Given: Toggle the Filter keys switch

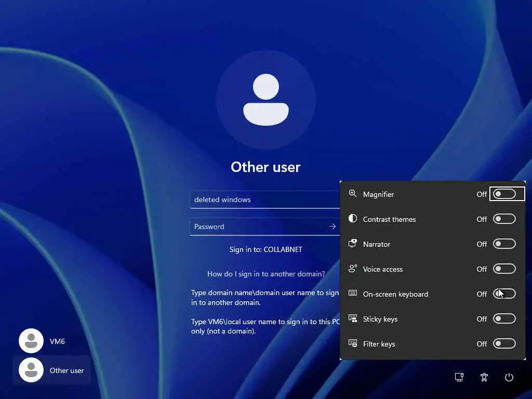Looking at the screenshot, I should coord(504,344).
